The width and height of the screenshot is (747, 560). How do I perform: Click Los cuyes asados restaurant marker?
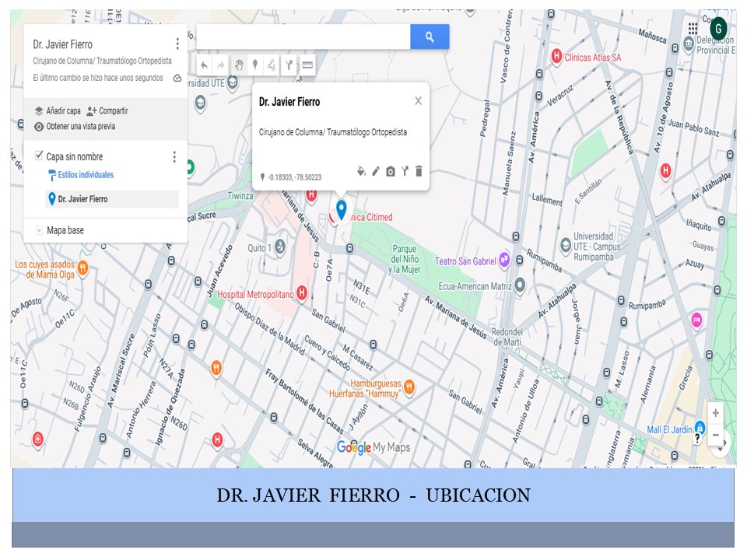click(x=83, y=268)
